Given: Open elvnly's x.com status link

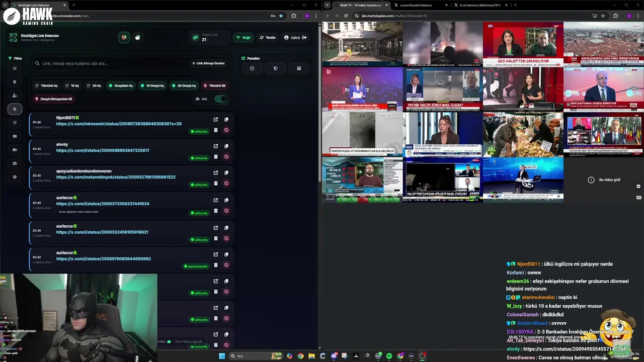Looking at the screenshot, I should tap(103, 150).
